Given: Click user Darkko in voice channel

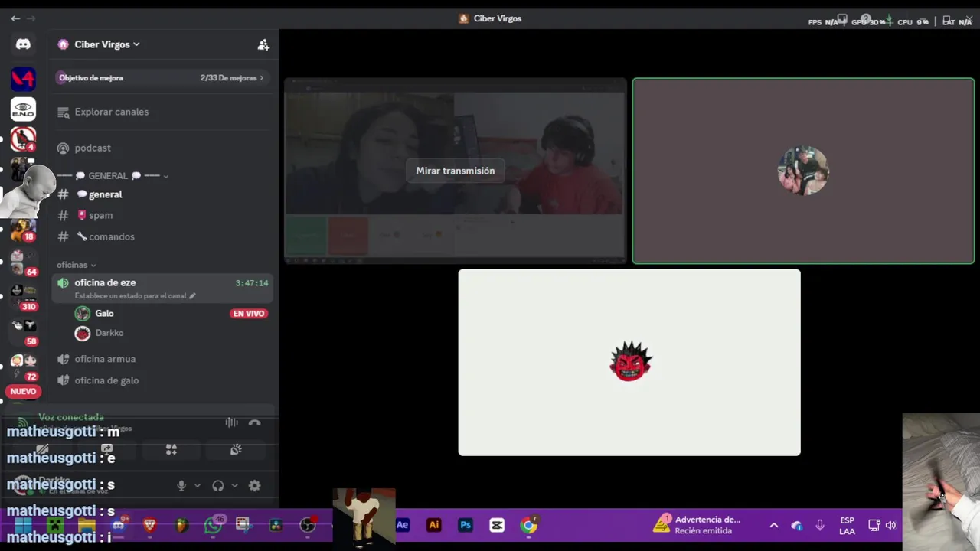Looking at the screenshot, I should [109, 333].
